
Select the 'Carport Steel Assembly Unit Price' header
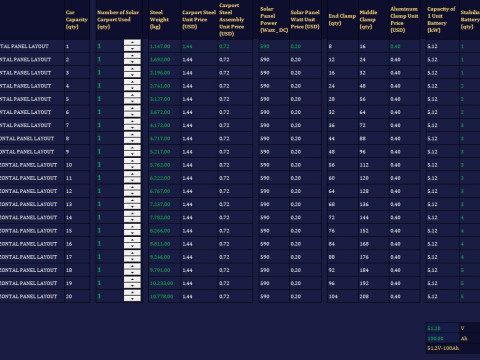point(235,19)
